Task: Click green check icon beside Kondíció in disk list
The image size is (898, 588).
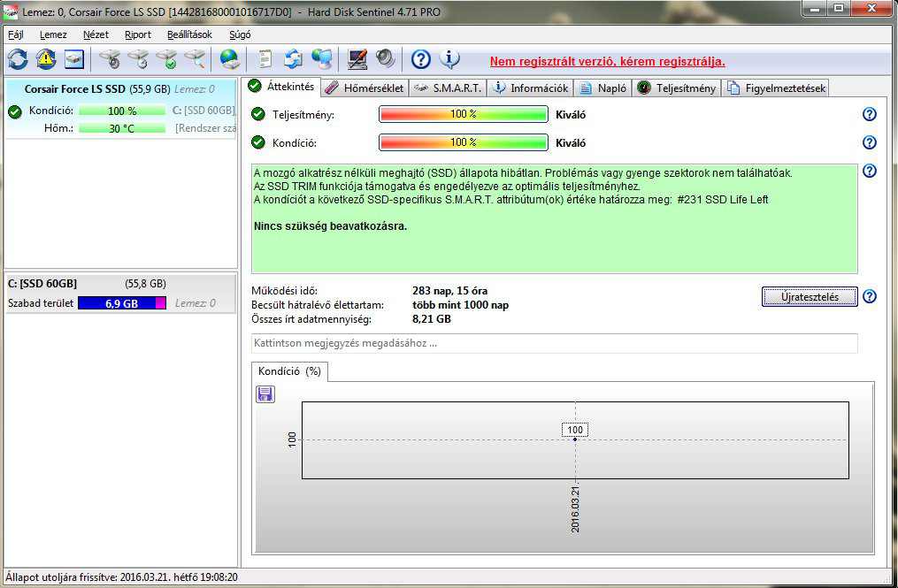Action: [x=15, y=111]
